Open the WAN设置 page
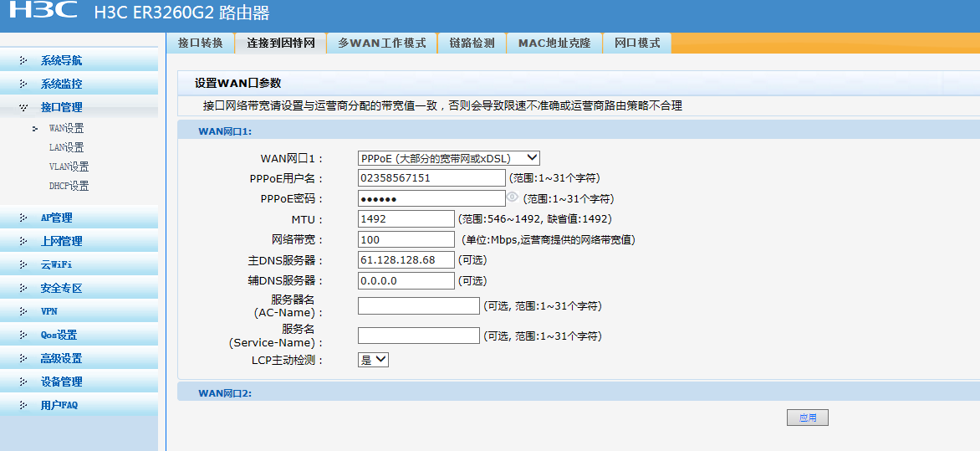Viewport: 980px width, 451px height. pyautogui.click(x=66, y=129)
